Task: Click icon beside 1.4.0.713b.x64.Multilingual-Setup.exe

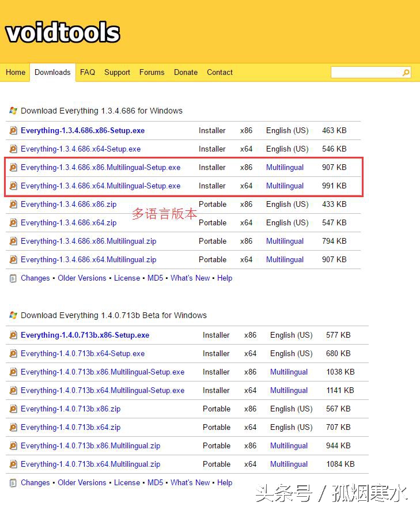Action: [13, 390]
